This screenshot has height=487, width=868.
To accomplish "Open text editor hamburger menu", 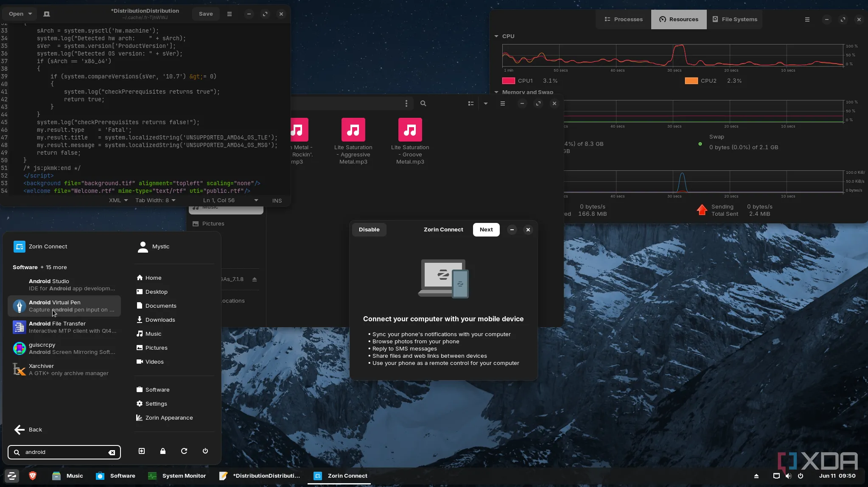I will point(230,14).
